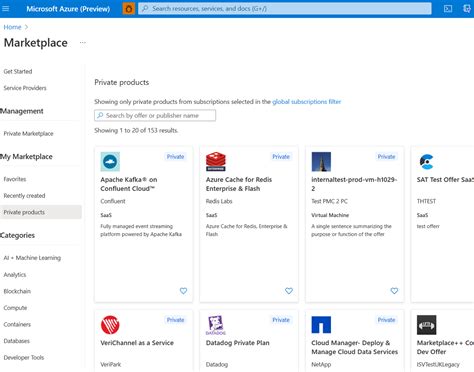474x372 pixels.
Task: Favorite the internaltest-prod-vm-h1029-2 card
Action: [x=394, y=291]
